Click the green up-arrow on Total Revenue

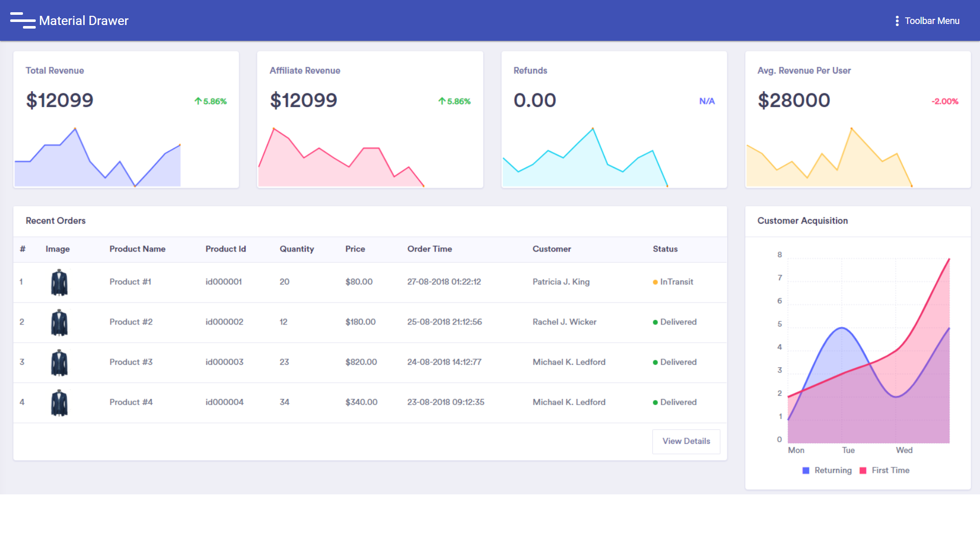tap(198, 101)
